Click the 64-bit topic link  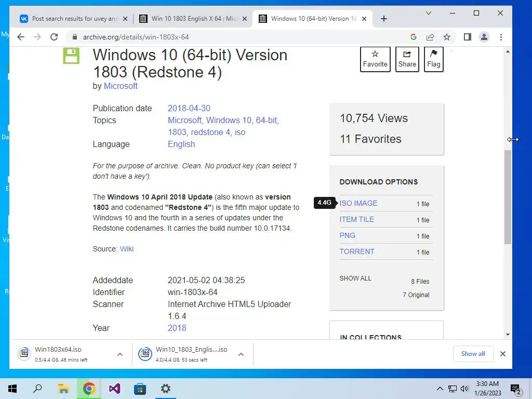pyautogui.click(x=267, y=120)
